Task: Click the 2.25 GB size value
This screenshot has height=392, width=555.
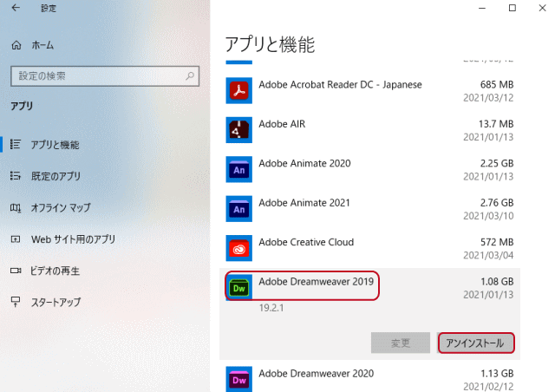Action: (x=497, y=163)
